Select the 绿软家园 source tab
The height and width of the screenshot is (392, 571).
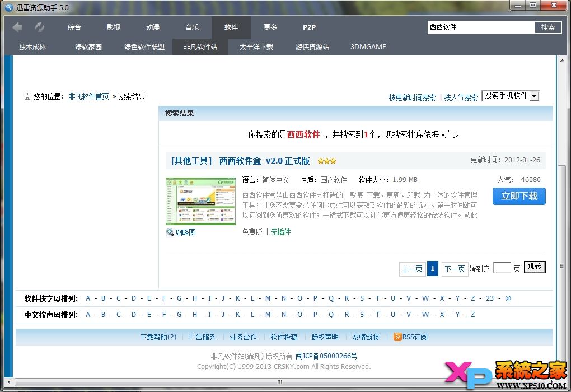tap(88, 46)
